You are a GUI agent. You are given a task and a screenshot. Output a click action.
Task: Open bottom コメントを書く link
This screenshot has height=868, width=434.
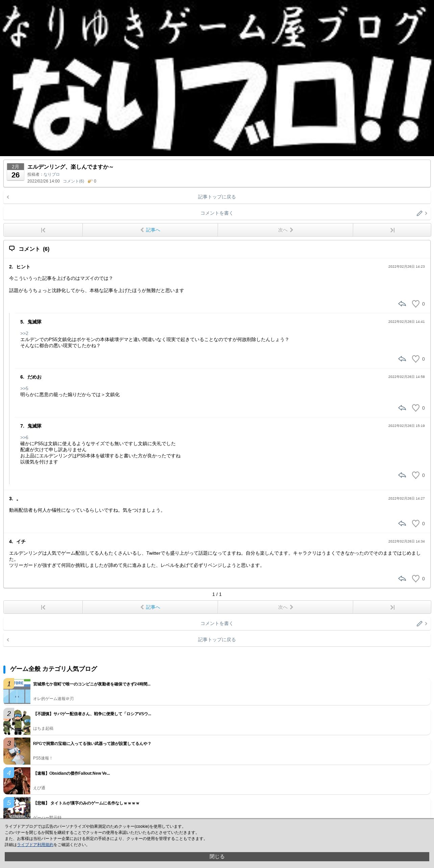coord(217,623)
